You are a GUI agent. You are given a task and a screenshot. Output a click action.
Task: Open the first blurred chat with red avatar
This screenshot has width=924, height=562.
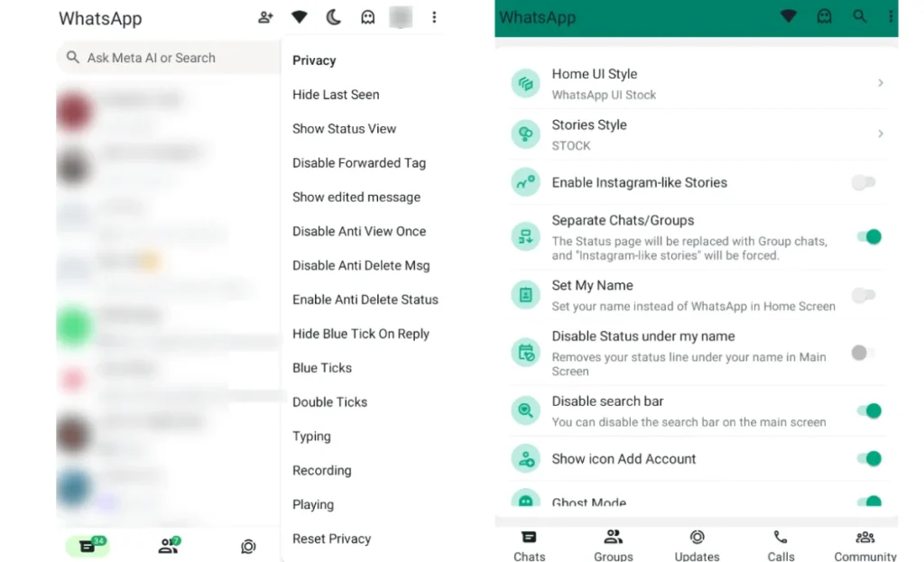(169, 112)
